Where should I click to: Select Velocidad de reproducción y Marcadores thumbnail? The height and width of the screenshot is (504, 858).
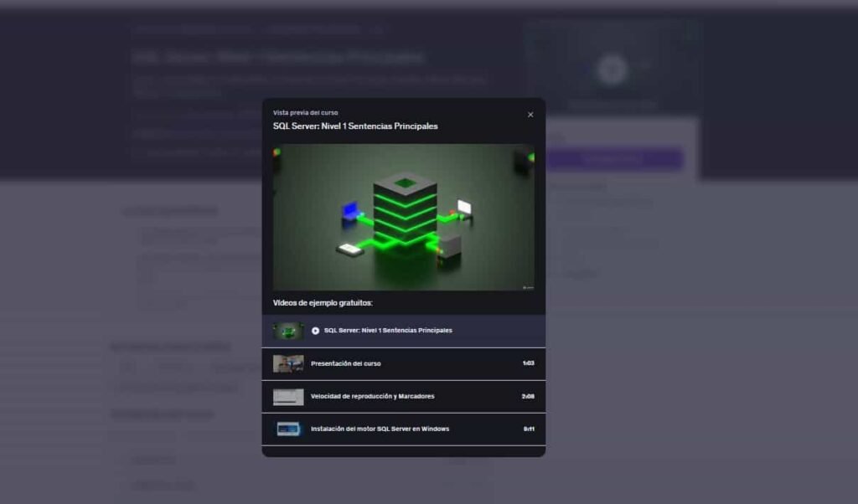point(288,396)
